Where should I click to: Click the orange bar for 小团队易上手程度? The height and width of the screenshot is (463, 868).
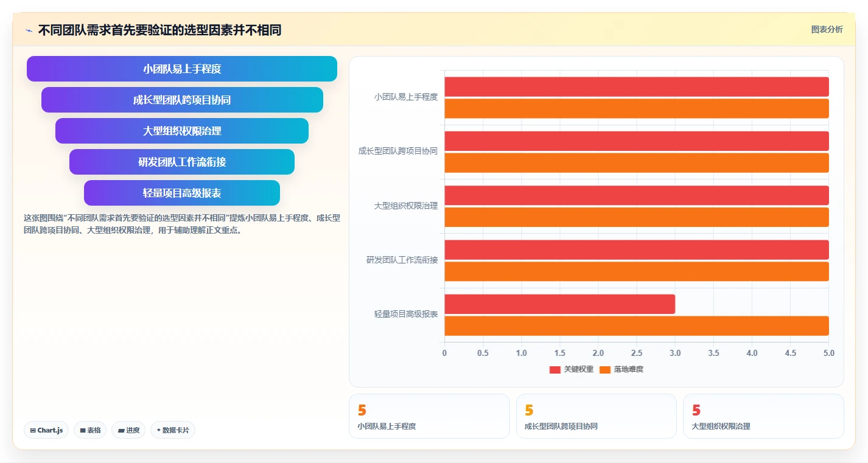coord(637,108)
